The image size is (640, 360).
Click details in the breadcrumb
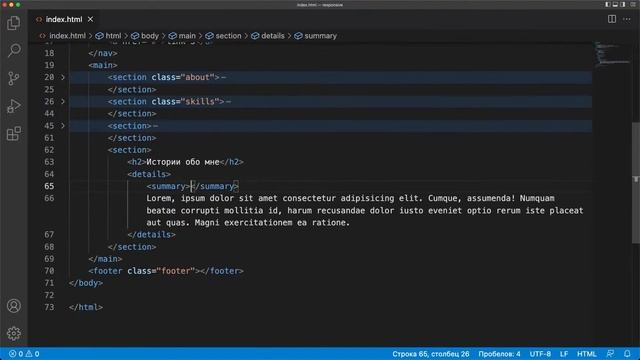(273, 36)
